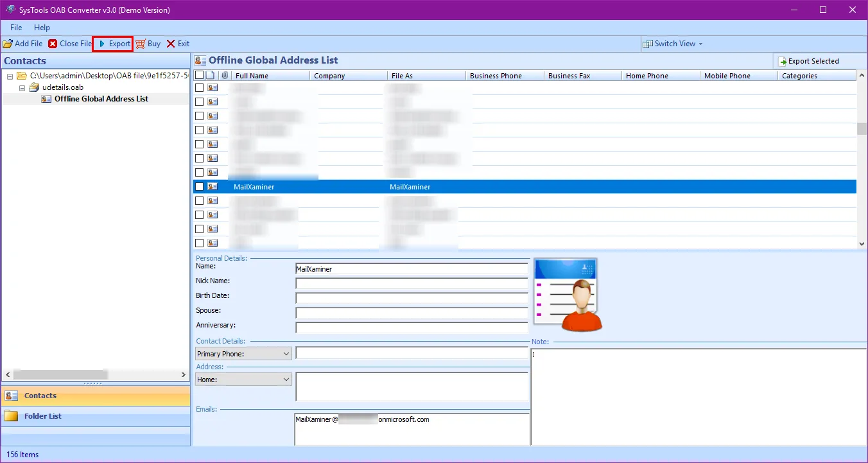
Task: Click into the Name field
Action: pyautogui.click(x=412, y=269)
